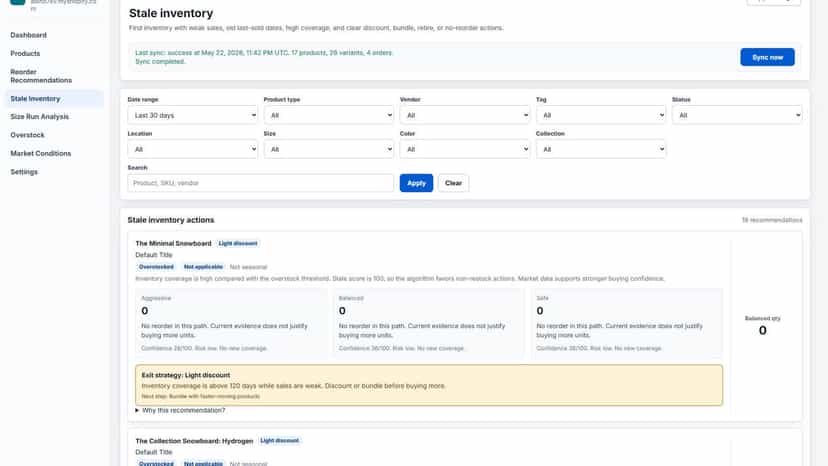The image size is (828, 466).
Task: Open the Location filter dropdown
Action: point(193,150)
